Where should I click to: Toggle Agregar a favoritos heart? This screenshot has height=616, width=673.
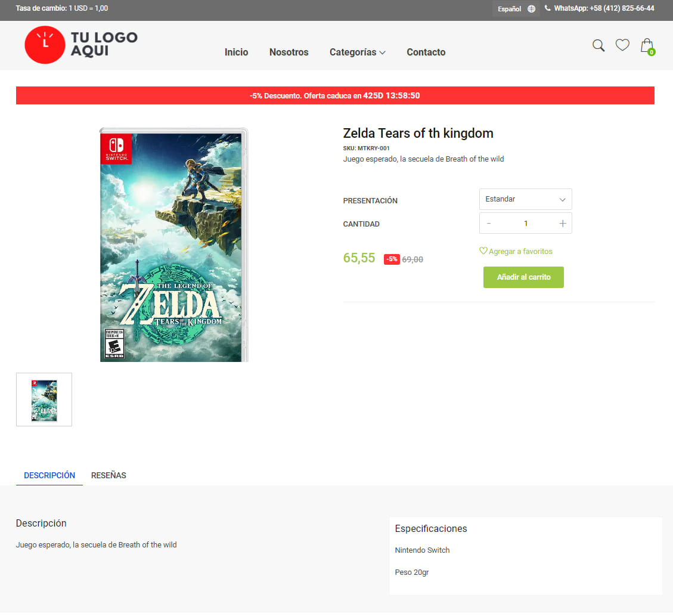point(483,251)
